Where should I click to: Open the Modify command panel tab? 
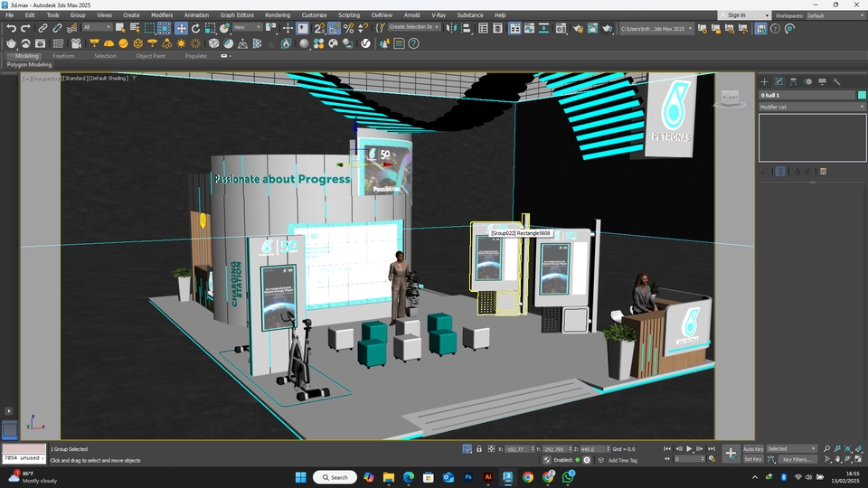(778, 81)
